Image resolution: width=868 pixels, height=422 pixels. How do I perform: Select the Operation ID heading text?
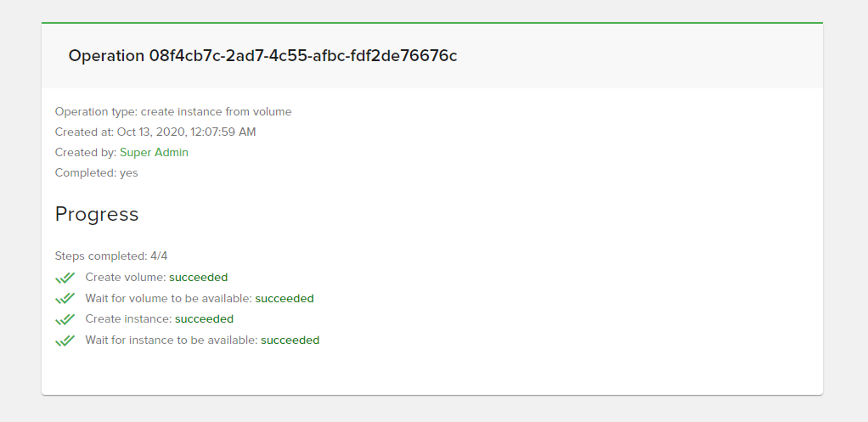262,56
